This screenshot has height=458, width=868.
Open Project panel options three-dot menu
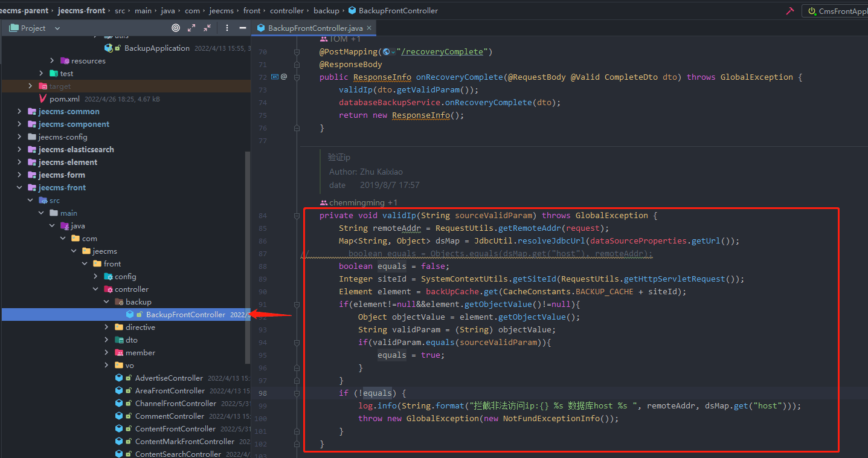point(227,28)
